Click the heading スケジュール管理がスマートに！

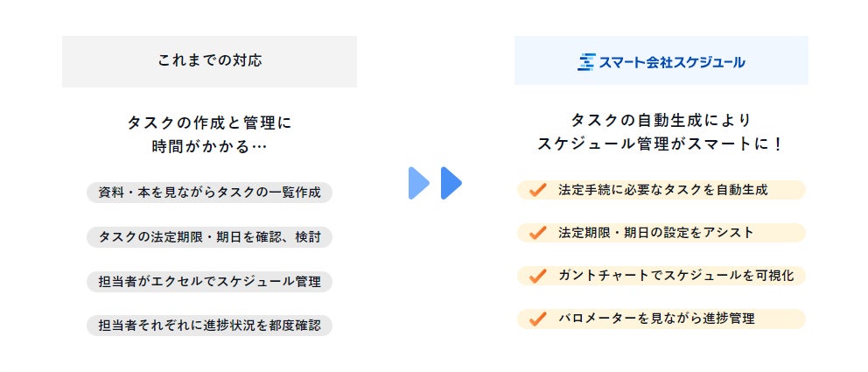click(x=661, y=144)
